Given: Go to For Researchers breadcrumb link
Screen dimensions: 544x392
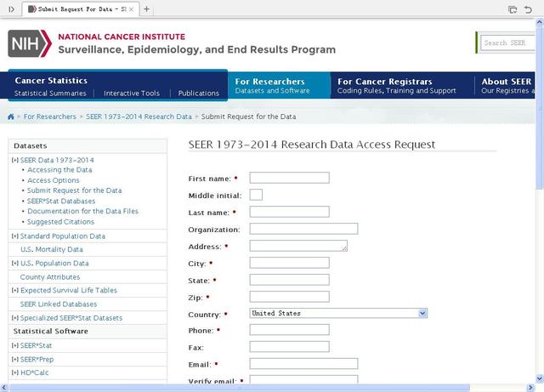Looking at the screenshot, I should [49, 116].
